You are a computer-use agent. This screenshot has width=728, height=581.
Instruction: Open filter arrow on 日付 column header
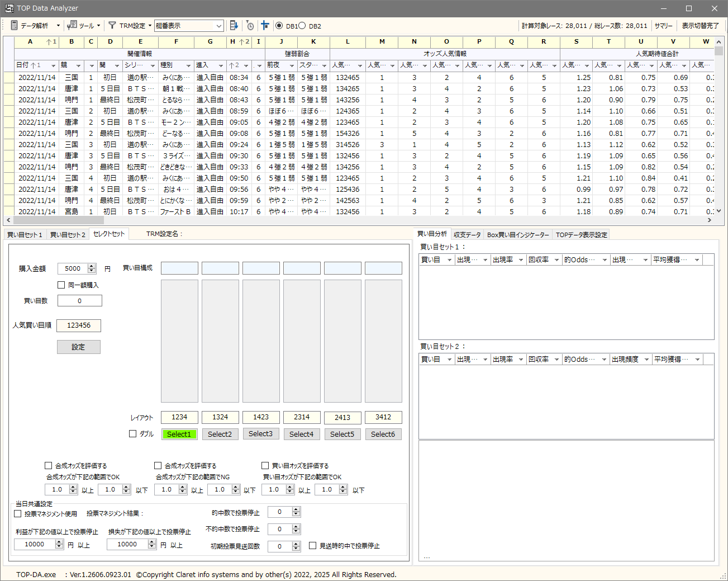(x=53, y=66)
